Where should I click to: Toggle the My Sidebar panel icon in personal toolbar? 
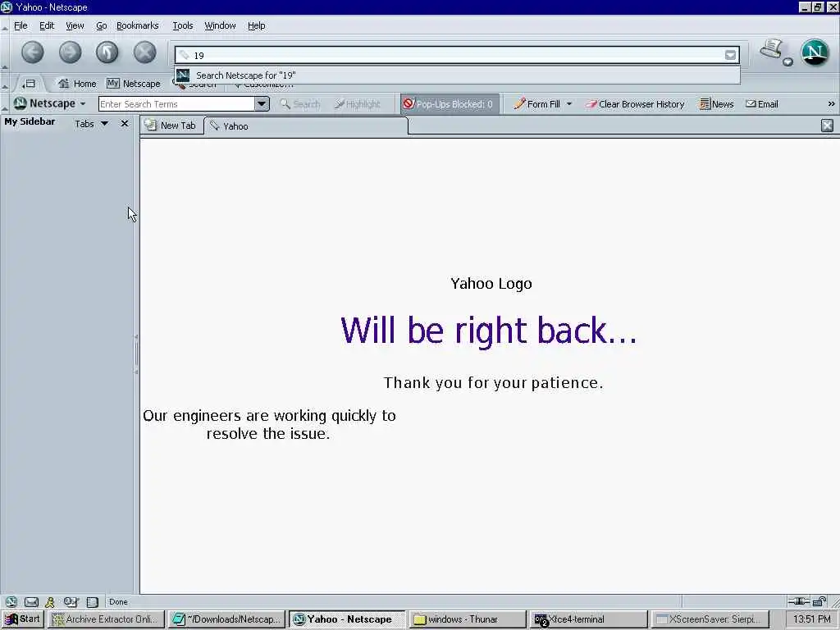pos(29,84)
